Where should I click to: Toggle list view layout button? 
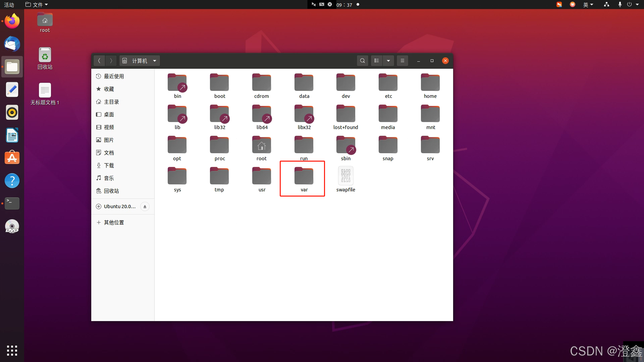(377, 61)
